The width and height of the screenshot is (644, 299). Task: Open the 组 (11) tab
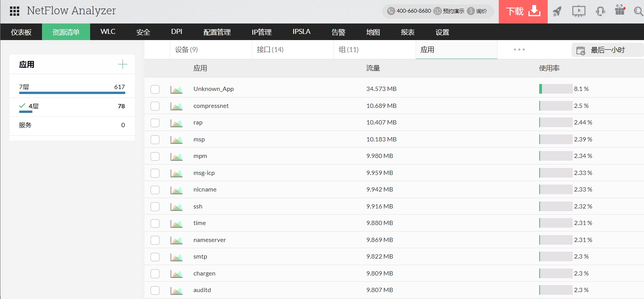(x=374, y=50)
